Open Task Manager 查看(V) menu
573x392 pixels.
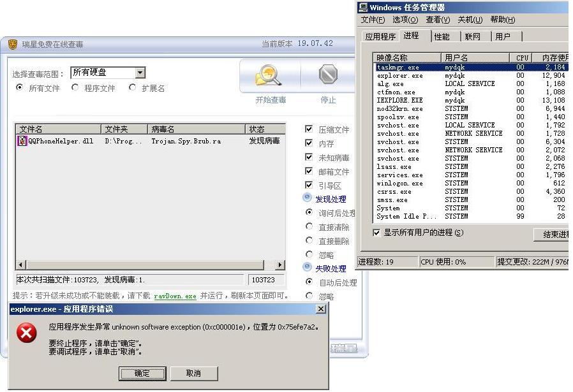438,20
